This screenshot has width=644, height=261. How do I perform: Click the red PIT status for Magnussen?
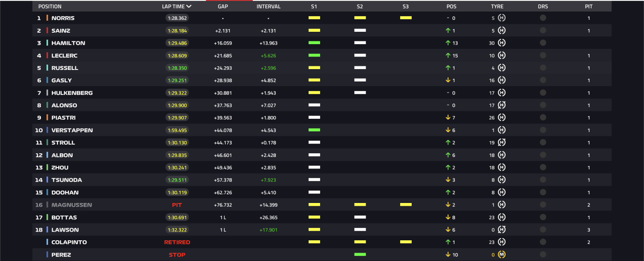(x=177, y=204)
